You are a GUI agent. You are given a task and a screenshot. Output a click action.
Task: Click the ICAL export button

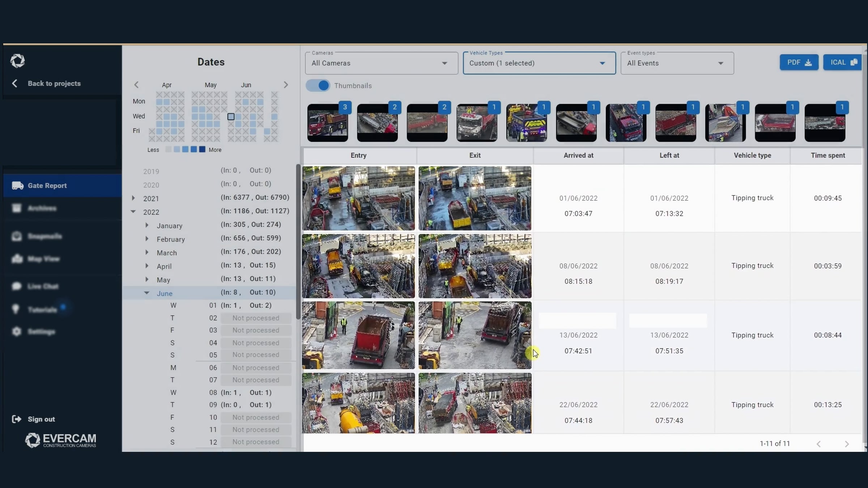843,63
